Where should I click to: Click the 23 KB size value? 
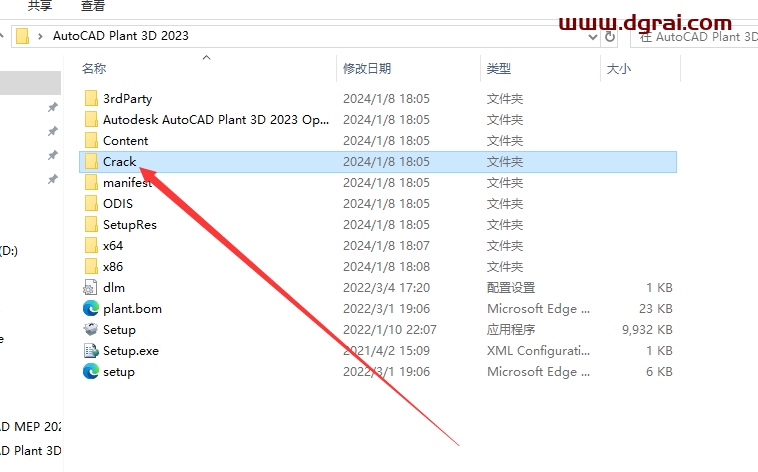pyautogui.click(x=656, y=309)
